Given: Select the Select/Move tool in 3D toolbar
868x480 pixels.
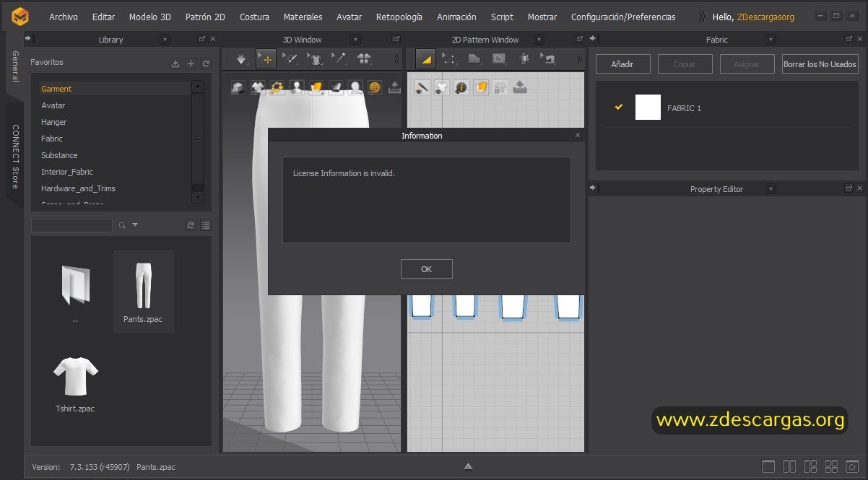Looking at the screenshot, I should (266, 59).
